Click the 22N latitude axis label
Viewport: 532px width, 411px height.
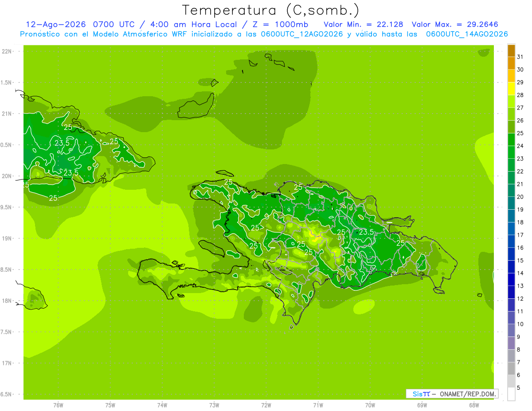pos(7,51)
